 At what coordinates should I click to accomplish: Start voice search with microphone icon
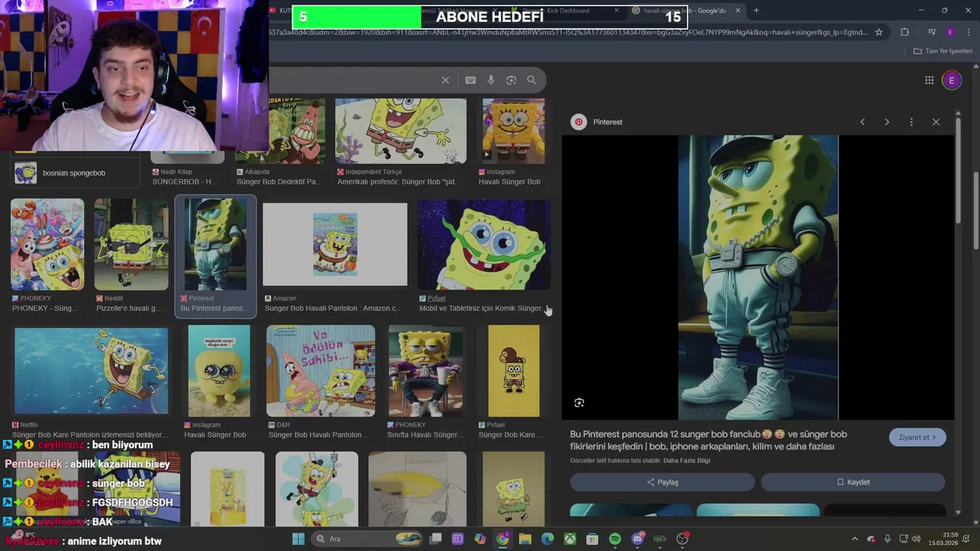tap(491, 80)
